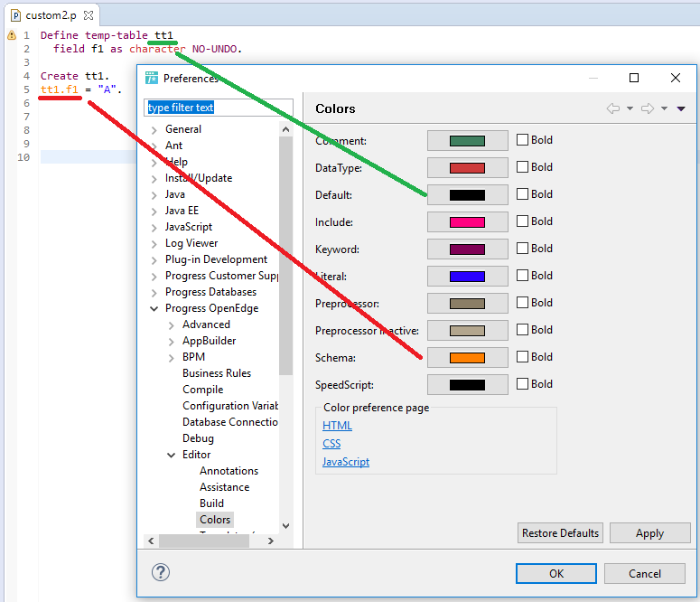Change the Literal color swatch
The width and height of the screenshot is (700, 602).
(467, 277)
